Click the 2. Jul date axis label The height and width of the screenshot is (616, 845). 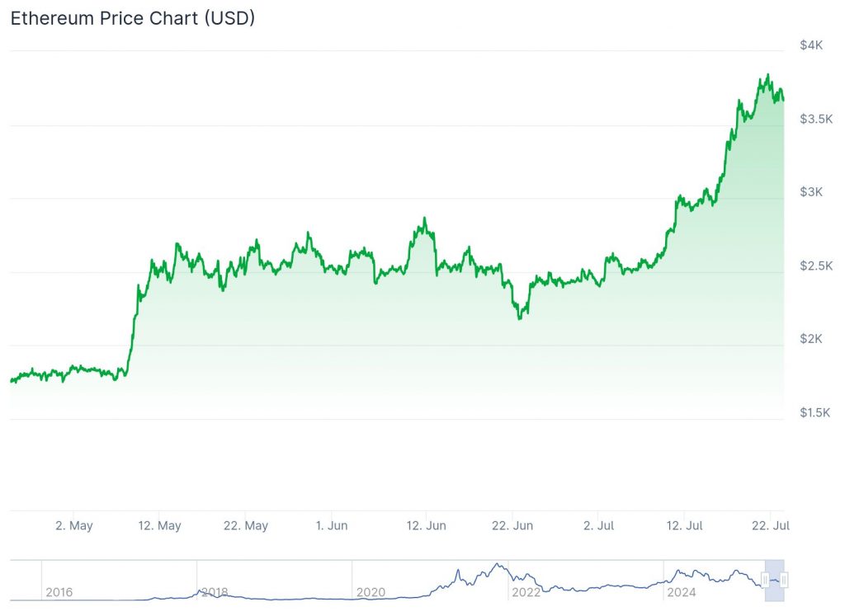coord(598,525)
